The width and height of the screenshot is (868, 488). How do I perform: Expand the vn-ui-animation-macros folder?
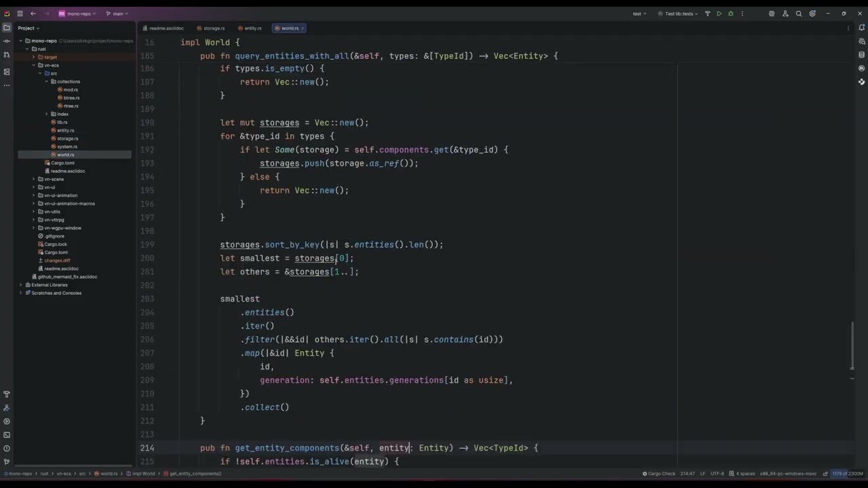34,203
